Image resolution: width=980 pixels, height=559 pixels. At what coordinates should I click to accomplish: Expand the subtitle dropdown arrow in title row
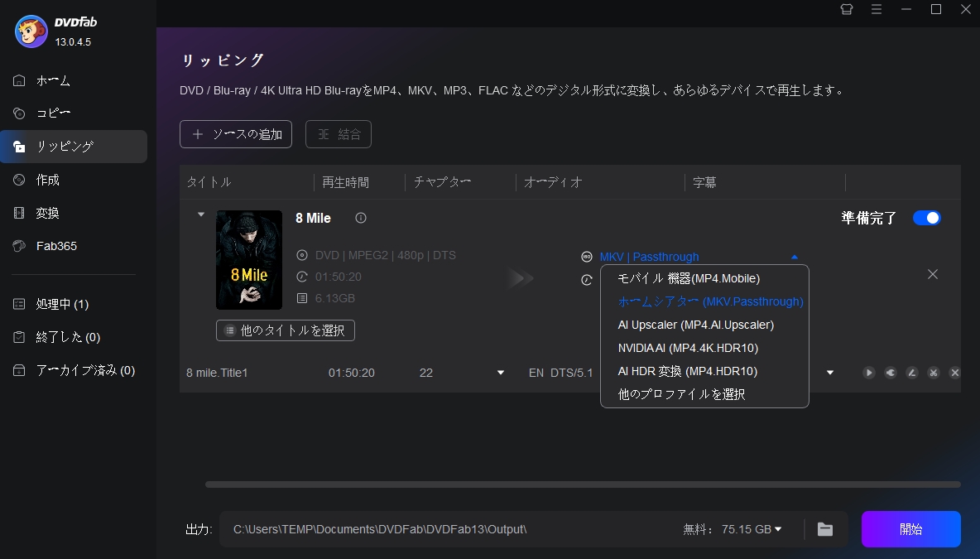pos(830,373)
